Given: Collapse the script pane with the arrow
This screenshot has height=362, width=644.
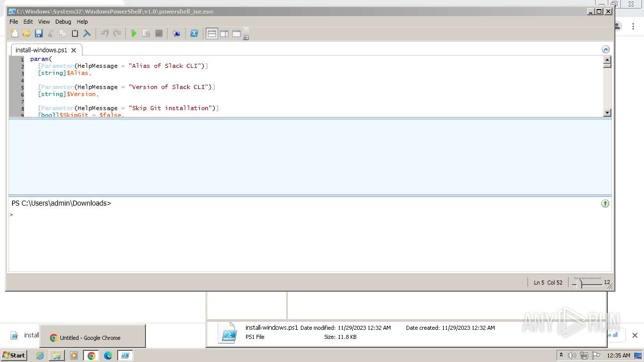Looking at the screenshot, I should [x=606, y=49].
